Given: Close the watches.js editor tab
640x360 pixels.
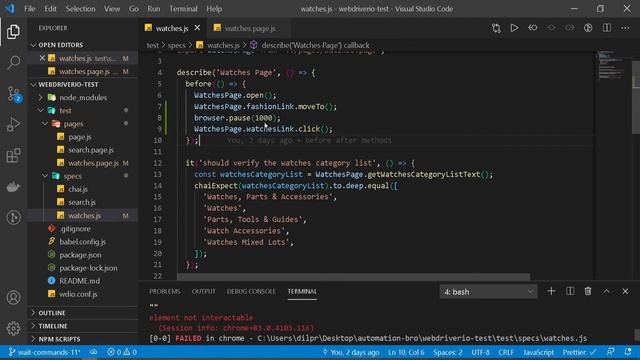Looking at the screenshot, I should coord(198,28).
